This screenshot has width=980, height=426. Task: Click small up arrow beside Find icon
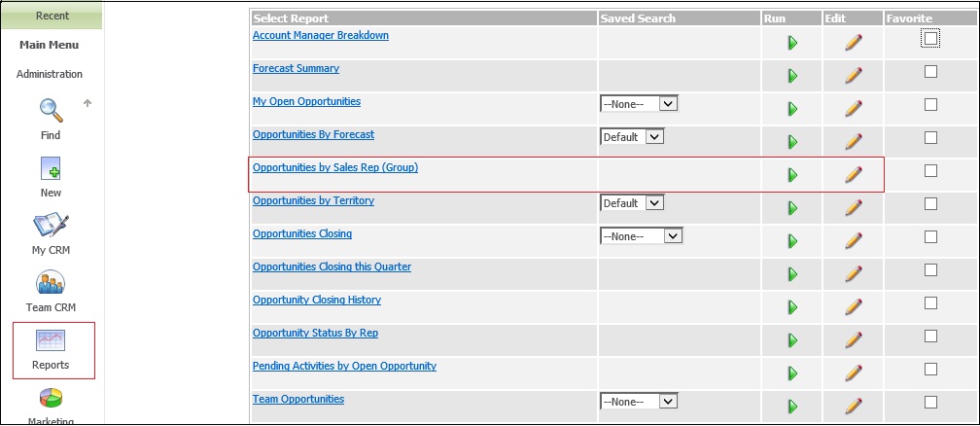[87, 103]
